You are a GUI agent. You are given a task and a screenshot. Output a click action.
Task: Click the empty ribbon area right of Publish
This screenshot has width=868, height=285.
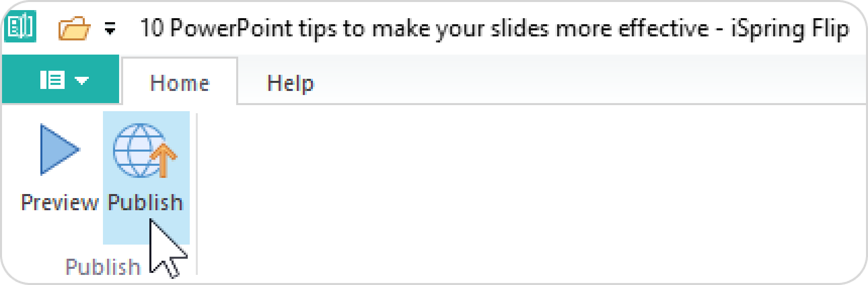(505, 192)
